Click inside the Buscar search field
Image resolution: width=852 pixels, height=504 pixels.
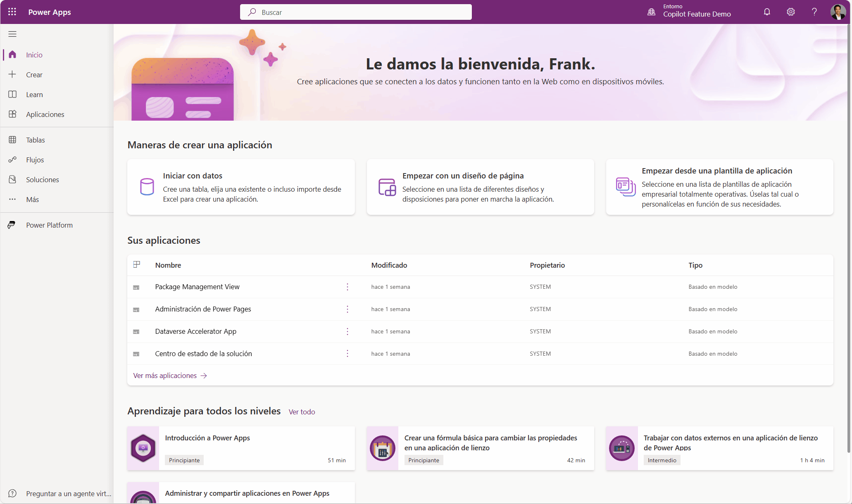point(355,12)
